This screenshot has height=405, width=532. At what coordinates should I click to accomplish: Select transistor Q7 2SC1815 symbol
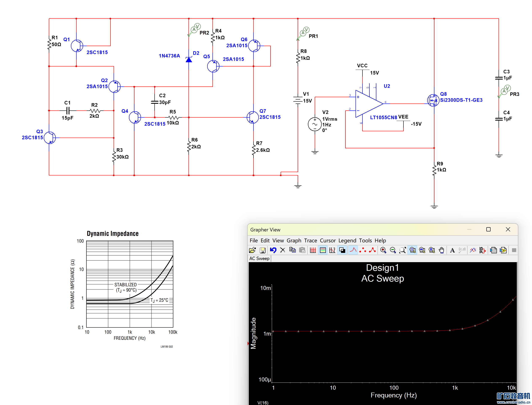[x=252, y=117]
